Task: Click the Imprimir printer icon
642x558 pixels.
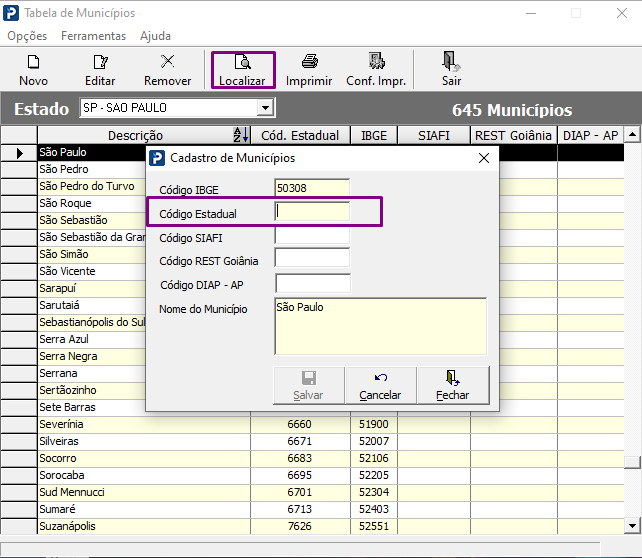Action: (x=309, y=70)
